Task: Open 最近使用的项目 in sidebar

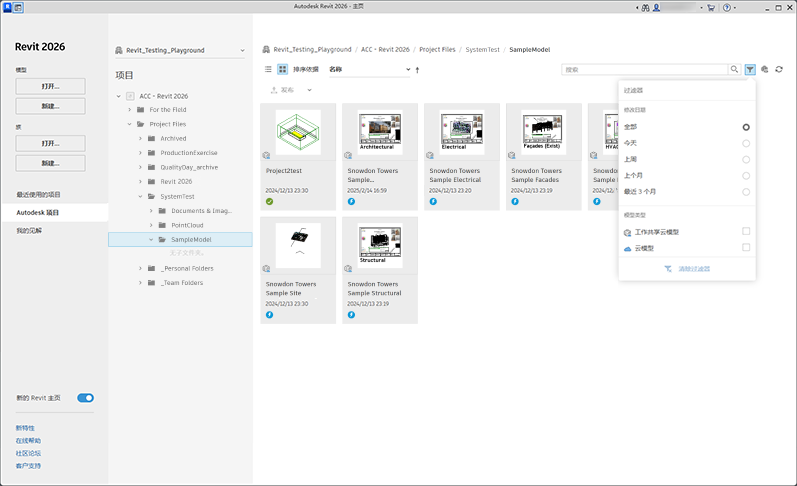Action: tap(39, 194)
